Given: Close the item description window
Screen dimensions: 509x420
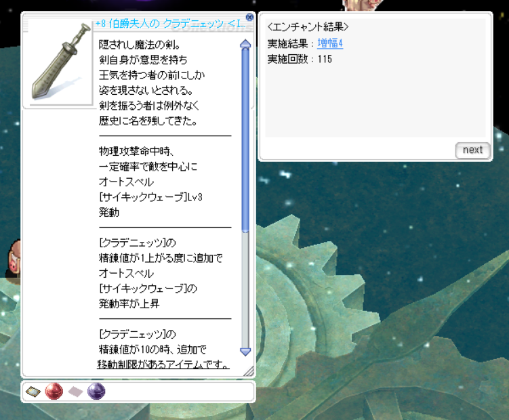Looking at the screenshot, I should pyautogui.click(x=249, y=18).
